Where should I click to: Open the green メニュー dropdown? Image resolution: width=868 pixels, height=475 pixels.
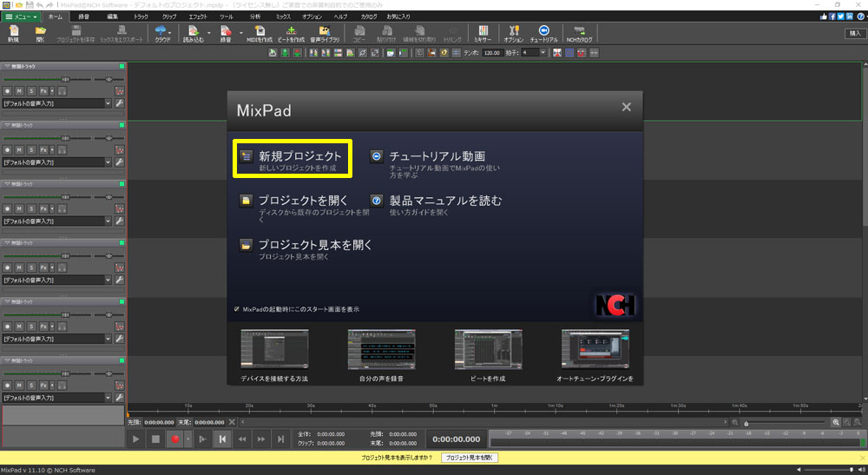21,16
